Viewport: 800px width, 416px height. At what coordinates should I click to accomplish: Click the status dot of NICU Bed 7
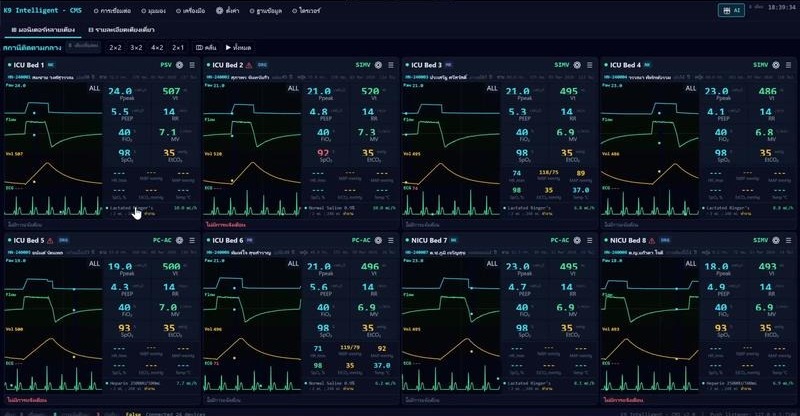point(407,240)
